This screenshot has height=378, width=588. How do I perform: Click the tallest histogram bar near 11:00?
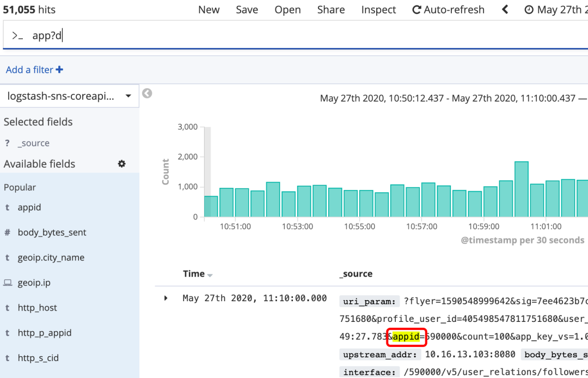pyautogui.click(x=521, y=189)
